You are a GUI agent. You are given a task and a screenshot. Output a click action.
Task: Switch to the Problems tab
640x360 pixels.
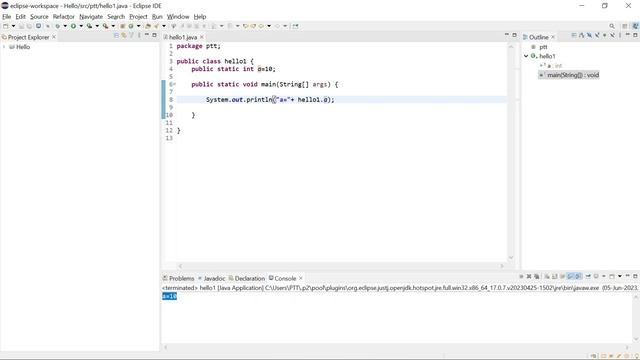pos(178,278)
